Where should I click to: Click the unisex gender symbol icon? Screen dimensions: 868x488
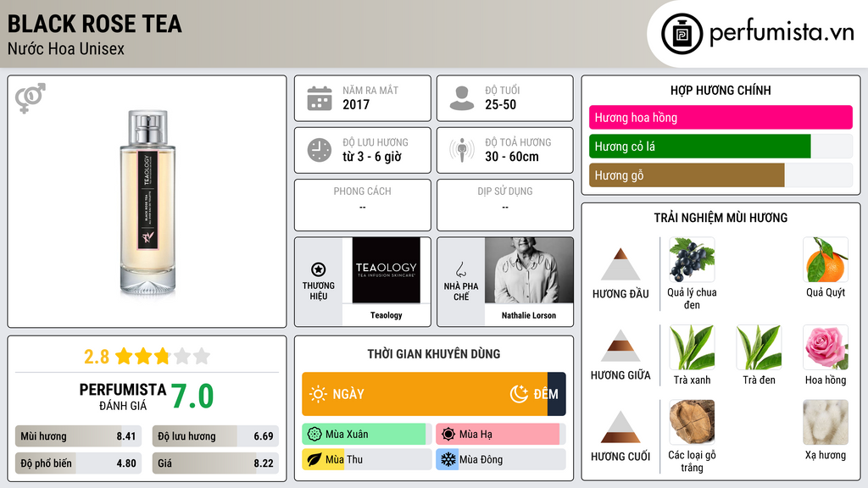click(x=31, y=98)
